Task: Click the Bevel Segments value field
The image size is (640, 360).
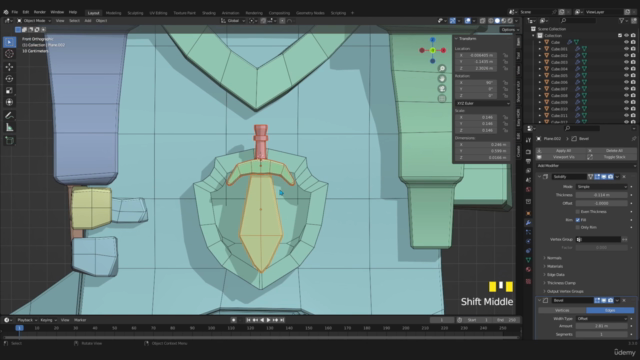Action: 602,334
